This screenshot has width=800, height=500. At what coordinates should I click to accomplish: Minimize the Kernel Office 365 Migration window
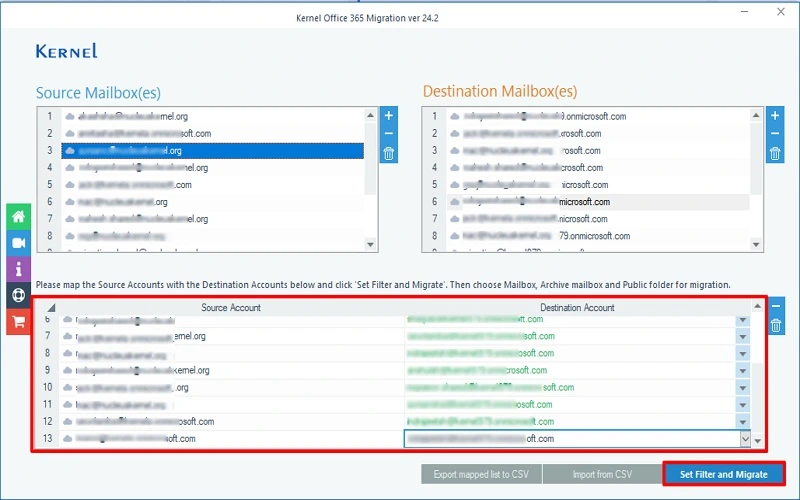pos(744,11)
